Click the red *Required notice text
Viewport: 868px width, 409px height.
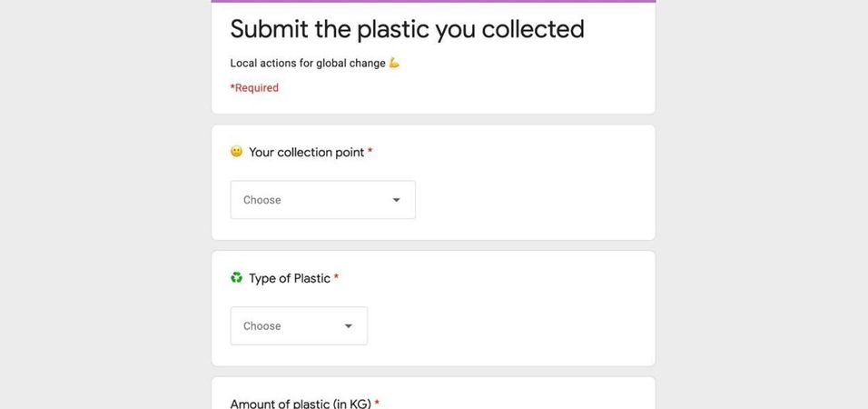click(x=254, y=87)
